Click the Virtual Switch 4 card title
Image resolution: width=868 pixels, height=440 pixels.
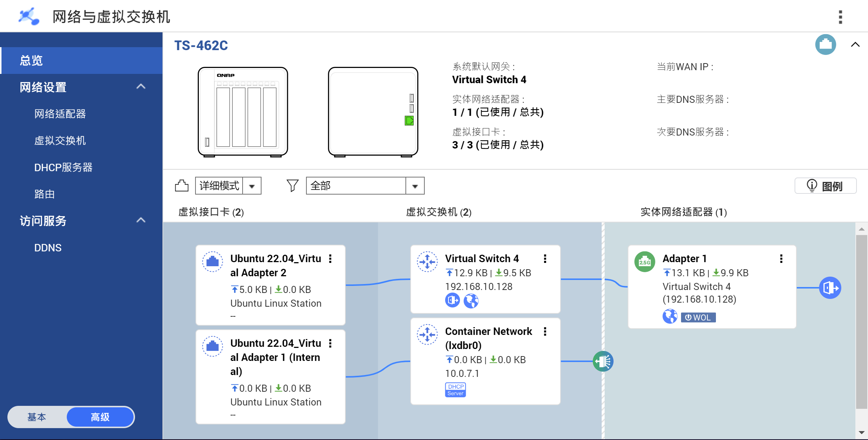point(482,259)
